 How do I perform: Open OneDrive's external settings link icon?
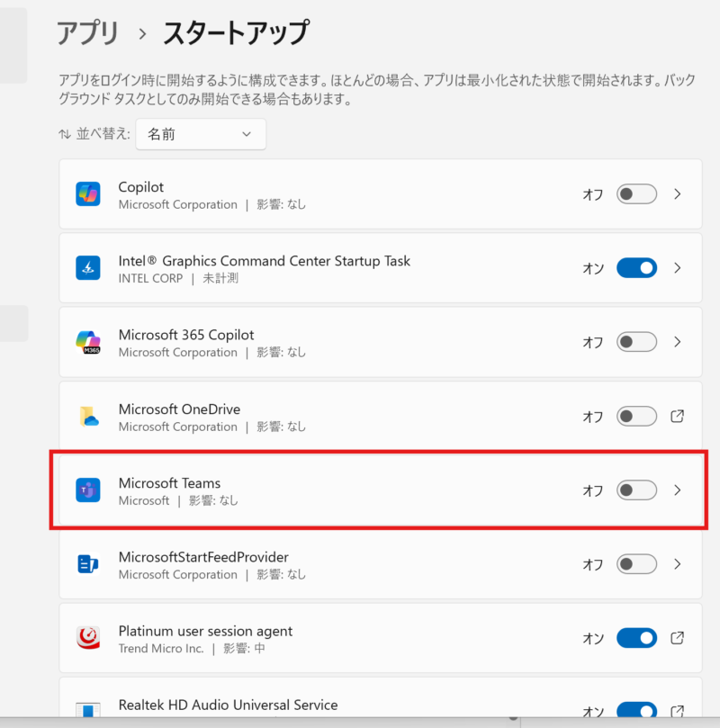678,416
